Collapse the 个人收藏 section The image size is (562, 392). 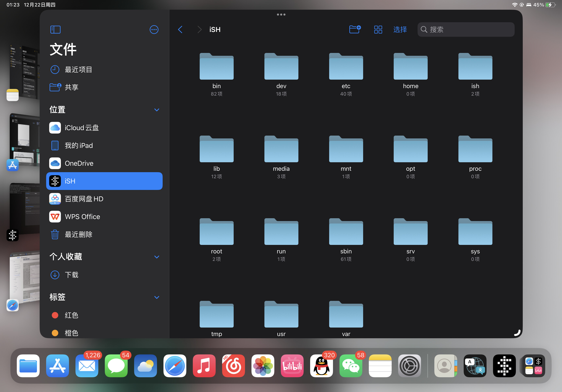tap(157, 257)
